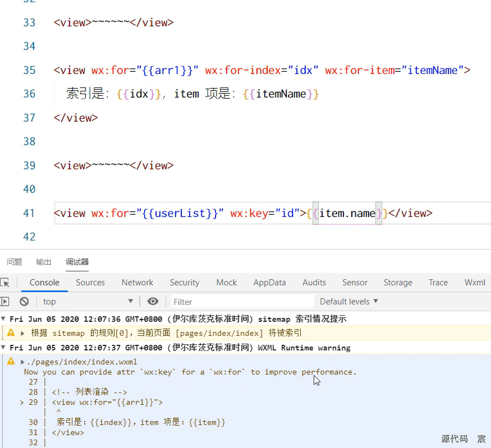Open the Wxml tab
This screenshot has height=448, width=491.
475,283
